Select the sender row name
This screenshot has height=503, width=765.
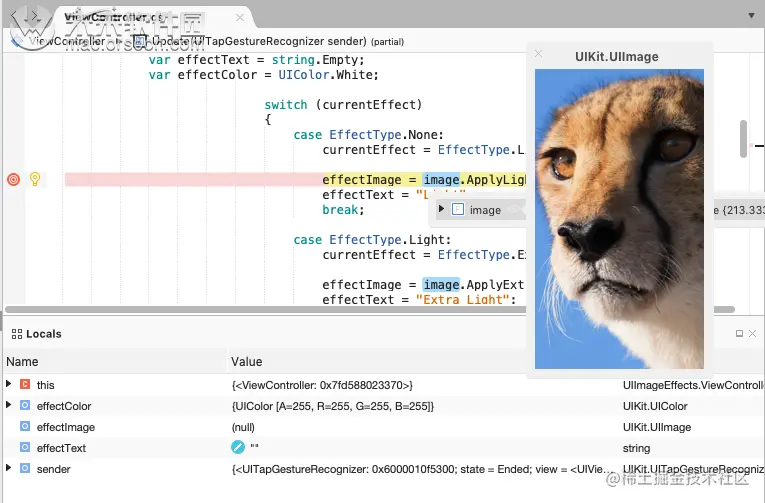coord(54,469)
